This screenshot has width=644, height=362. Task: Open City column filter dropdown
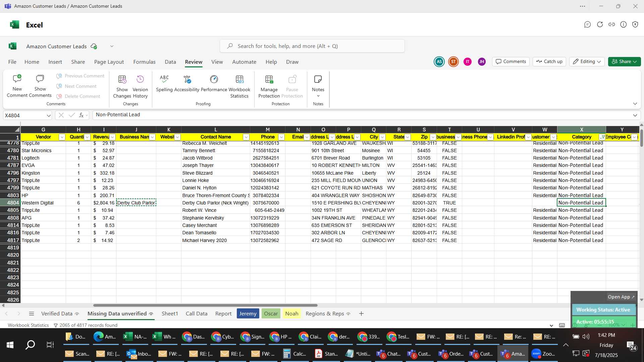point(382,137)
